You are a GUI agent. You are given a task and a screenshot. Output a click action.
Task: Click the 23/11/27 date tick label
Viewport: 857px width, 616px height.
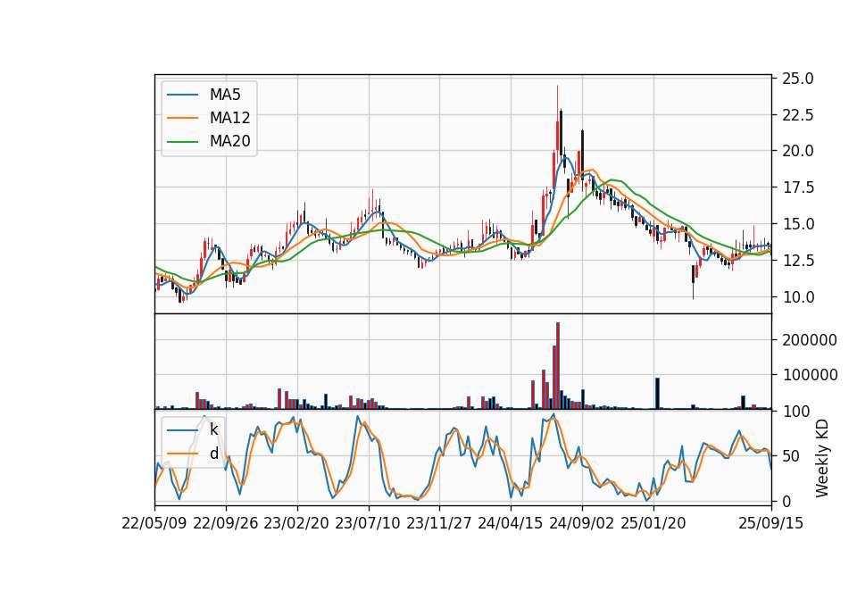[439, 523]
